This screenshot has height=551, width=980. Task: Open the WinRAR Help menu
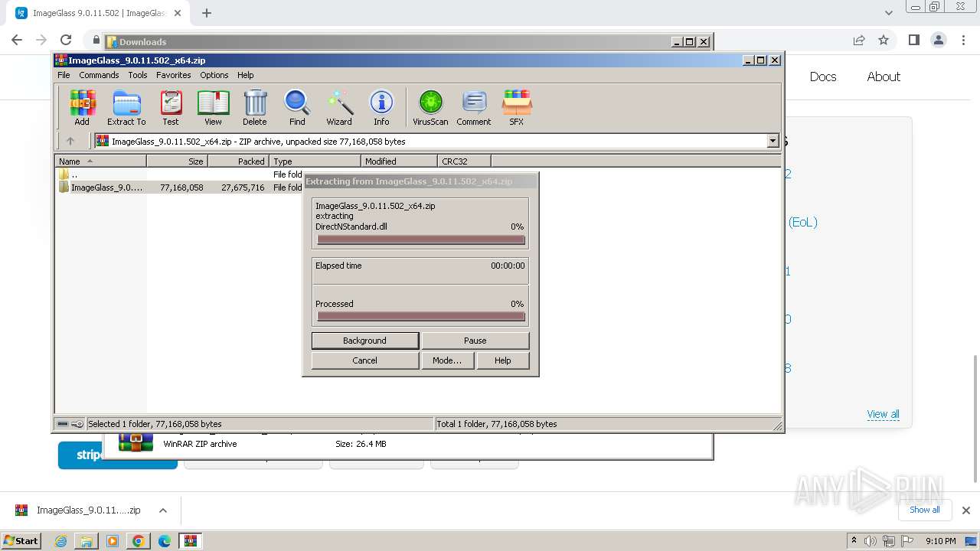click(x=245, y=75)
